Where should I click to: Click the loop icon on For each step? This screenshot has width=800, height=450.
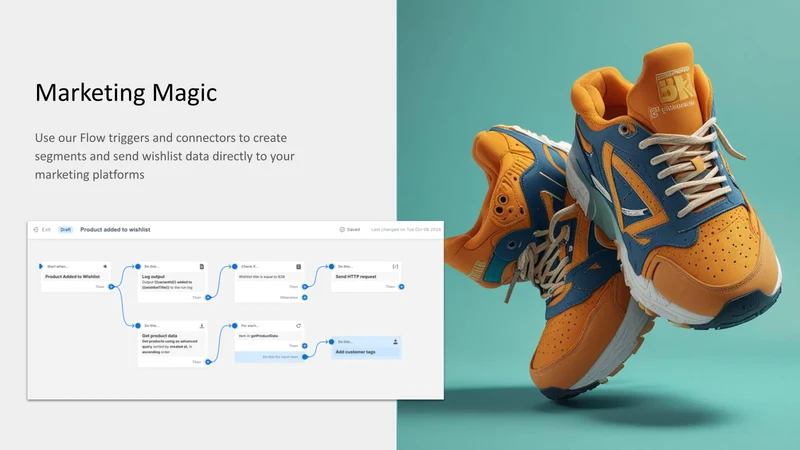pos(298,326)
